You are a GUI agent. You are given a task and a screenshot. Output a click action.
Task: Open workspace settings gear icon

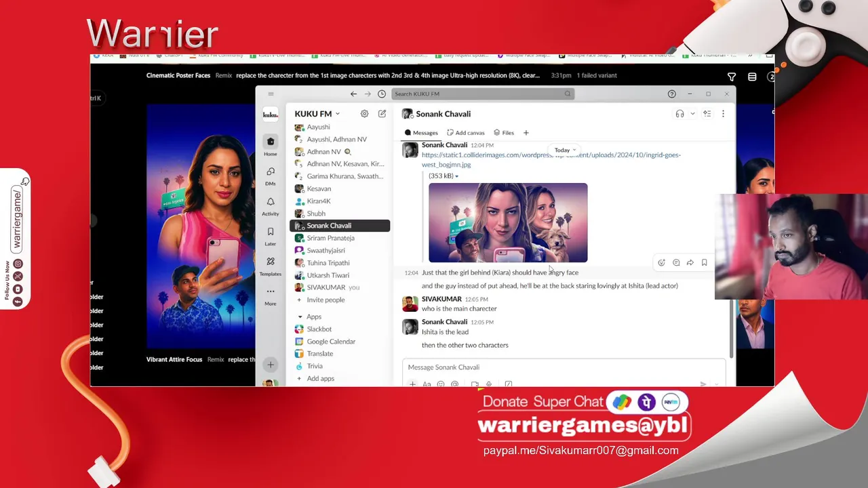tap(364, 114)
